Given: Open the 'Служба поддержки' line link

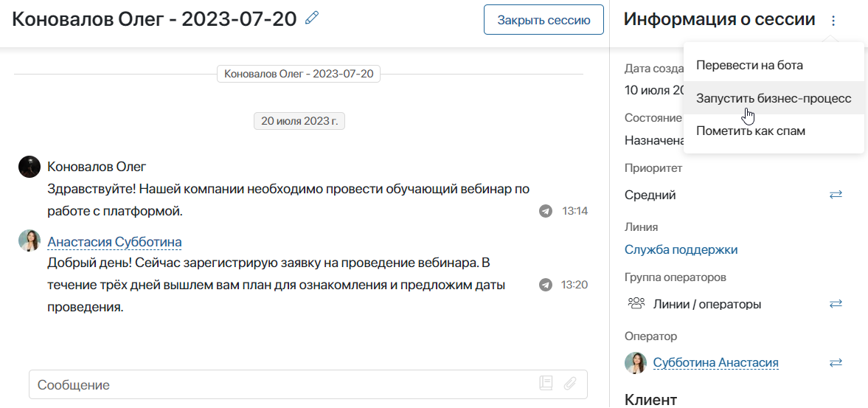Looking at the screenshot, I should (681, 249).
